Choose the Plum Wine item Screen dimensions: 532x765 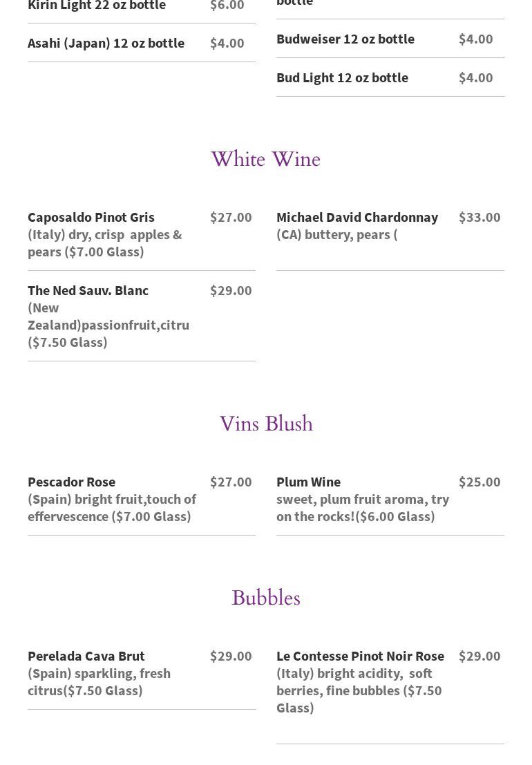[x=308, y=482]
